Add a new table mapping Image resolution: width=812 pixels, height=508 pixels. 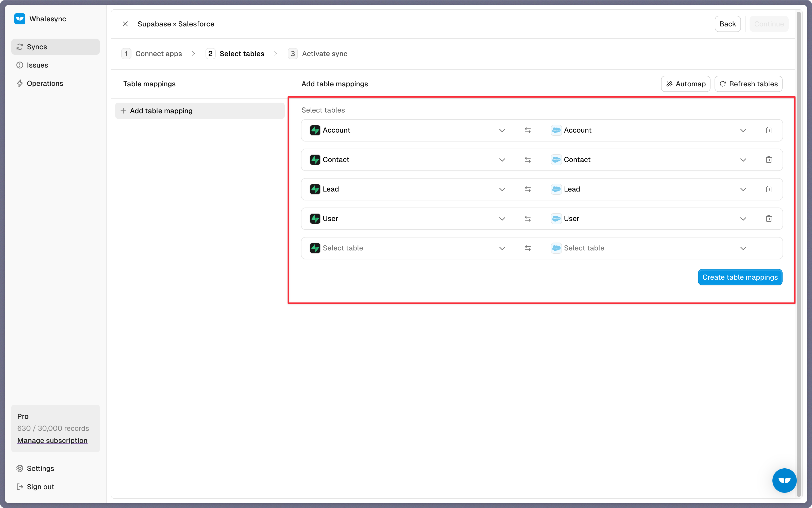pyautogui.click(x=200, y=111)
